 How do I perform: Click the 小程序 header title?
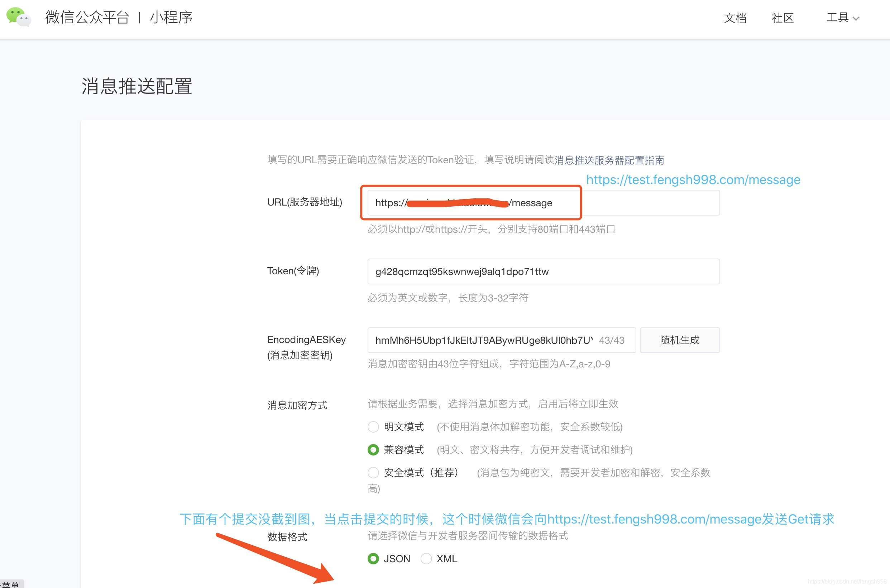click(172, 17)
